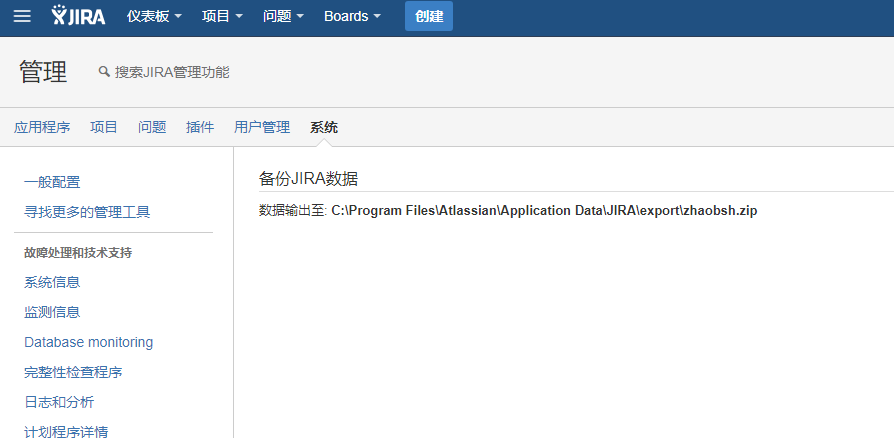894x438 pixels.
Task: Focus the 搜索JIRA管理功能 search field
Action: pos(172,72)
